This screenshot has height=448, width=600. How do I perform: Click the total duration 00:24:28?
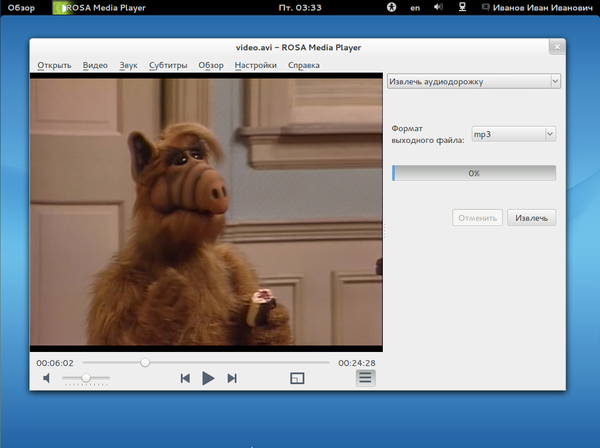[x=357, y=363]
